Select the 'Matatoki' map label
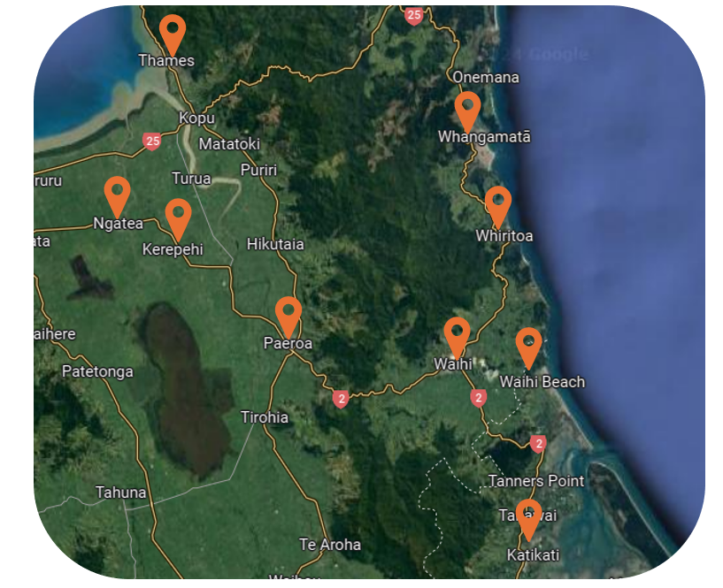Screen dimensions: 723x588 (229, 144)
